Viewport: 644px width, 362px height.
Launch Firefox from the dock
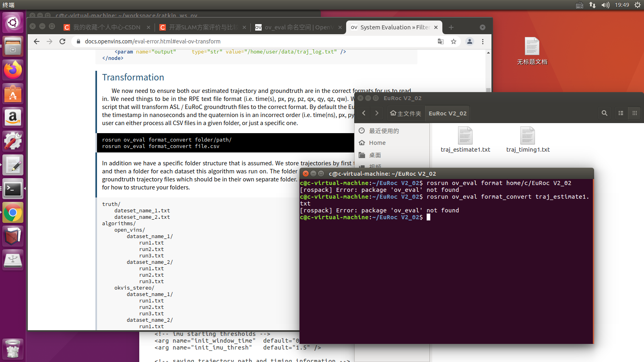[x=12, y=70]
